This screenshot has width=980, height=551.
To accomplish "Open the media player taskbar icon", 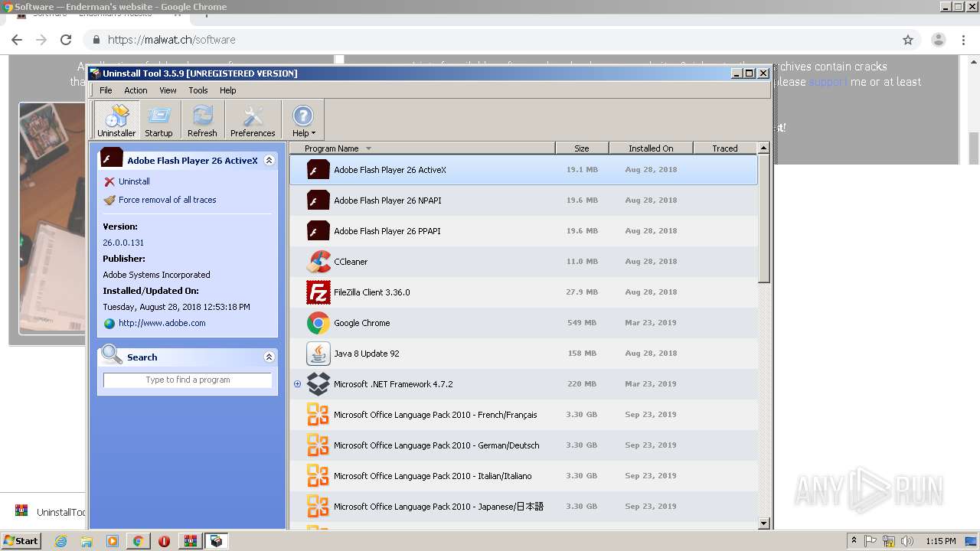I will coord(113,541).
